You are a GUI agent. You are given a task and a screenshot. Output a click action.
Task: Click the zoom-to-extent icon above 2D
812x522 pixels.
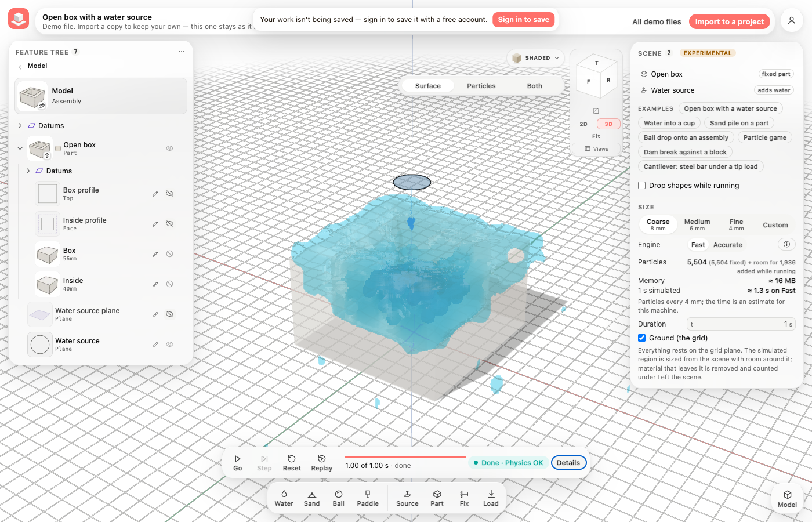point(596,111)
